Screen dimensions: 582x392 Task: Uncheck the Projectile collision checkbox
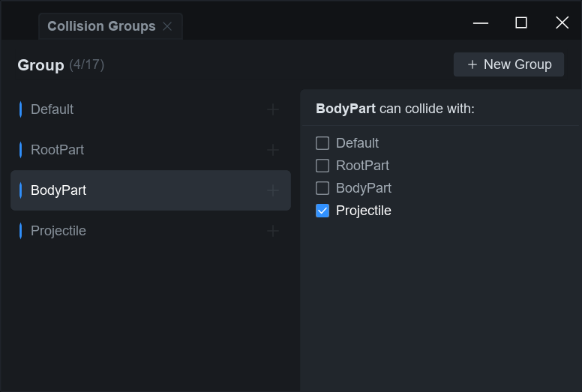coord(322,211)
